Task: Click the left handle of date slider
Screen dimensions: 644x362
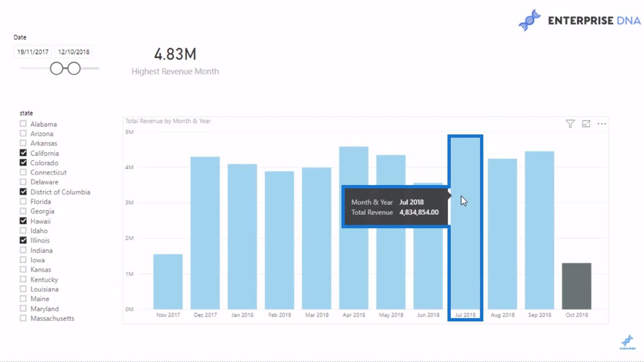Action: click(56, 69)
